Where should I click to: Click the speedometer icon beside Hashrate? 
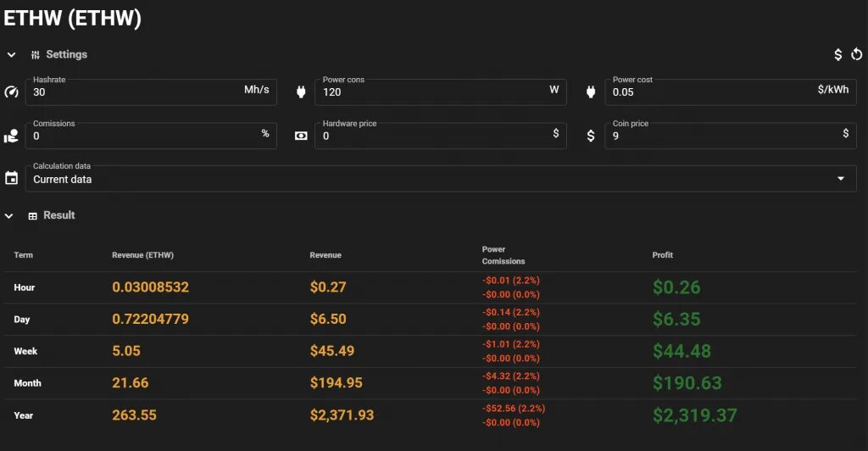pyautogui.click(x=11, y=92)
